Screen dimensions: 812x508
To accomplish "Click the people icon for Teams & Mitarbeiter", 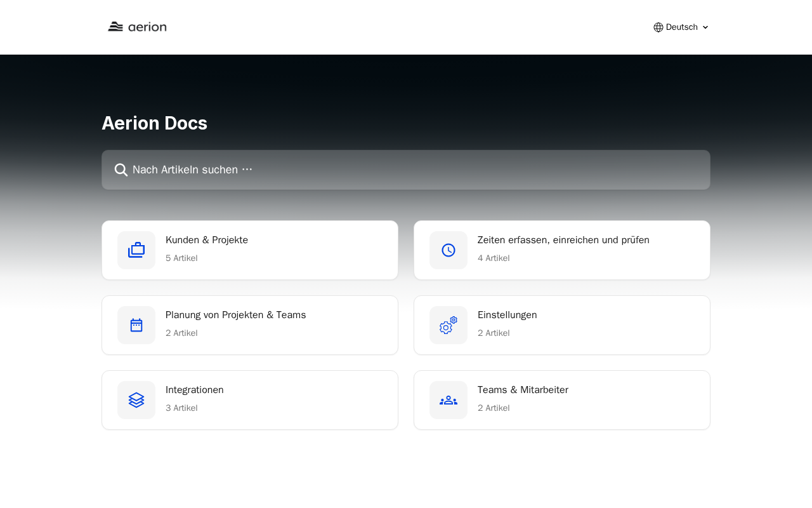I will [449, 400].
